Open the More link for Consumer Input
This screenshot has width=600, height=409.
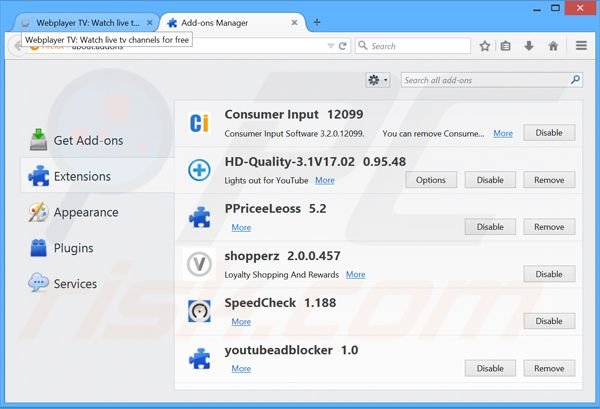(x=503, y=134)
